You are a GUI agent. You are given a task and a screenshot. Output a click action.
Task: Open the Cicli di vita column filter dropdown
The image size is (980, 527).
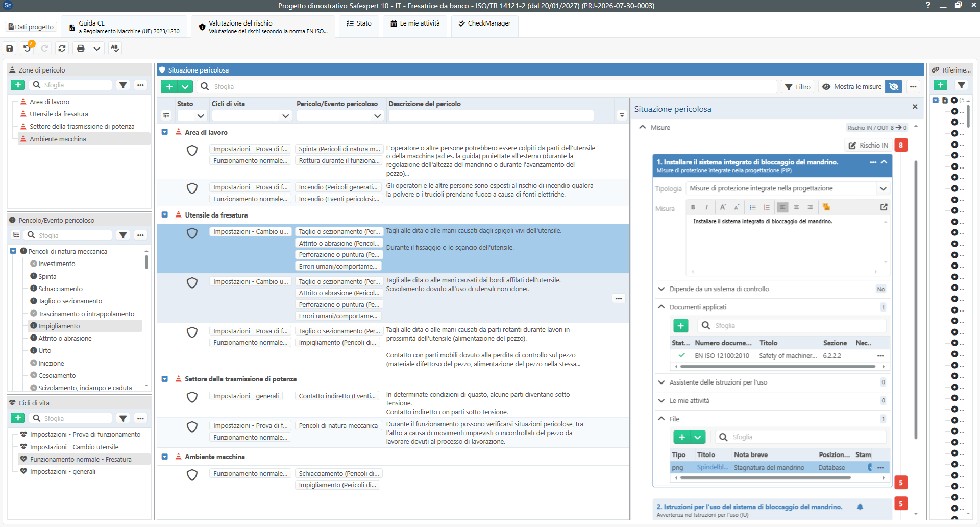click(285, 116)
